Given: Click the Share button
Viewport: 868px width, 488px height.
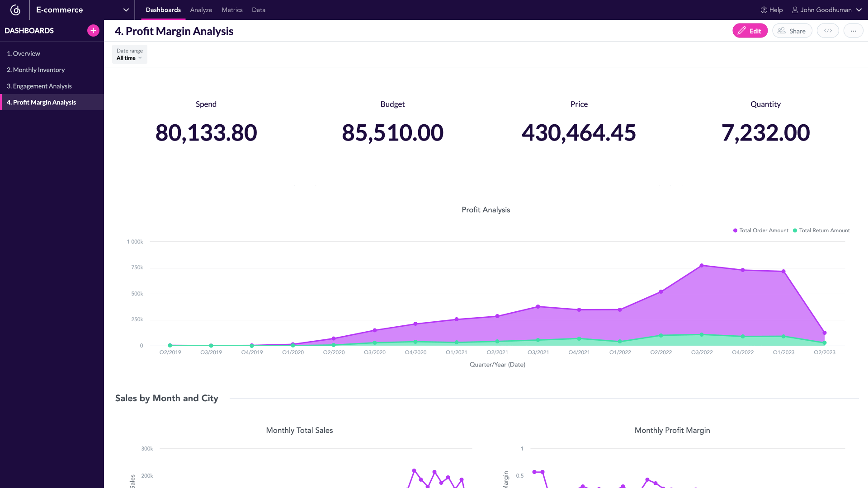Looking at the screenshot, I should click(x=792, y=31).
